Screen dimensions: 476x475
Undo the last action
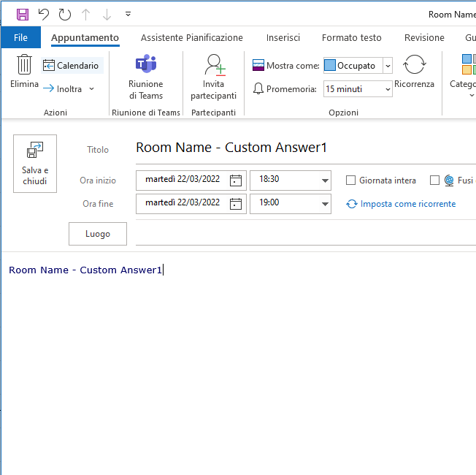pyautogui.click(x=44, y=15)
